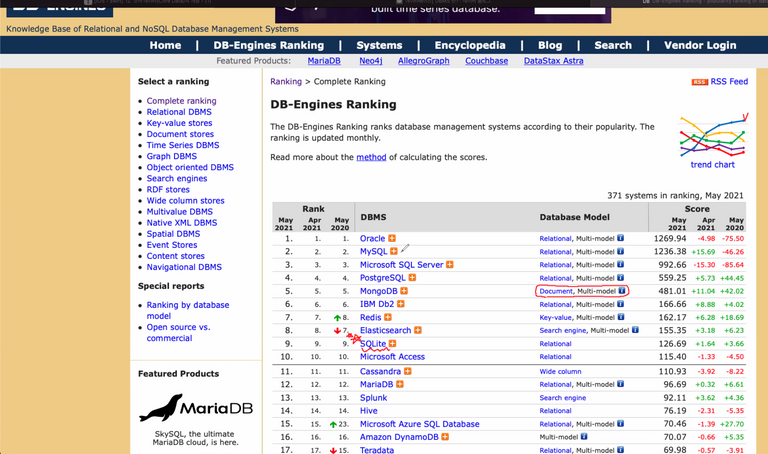Click Document model link in MongoDB row
This screenshot has width=768, height=454.
click(x=556, y=291)
